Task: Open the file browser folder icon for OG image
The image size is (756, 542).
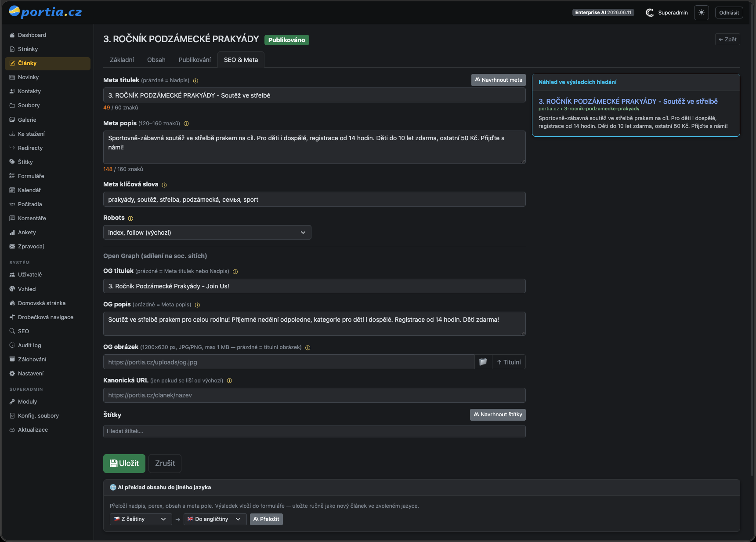Action: point(483,362)
